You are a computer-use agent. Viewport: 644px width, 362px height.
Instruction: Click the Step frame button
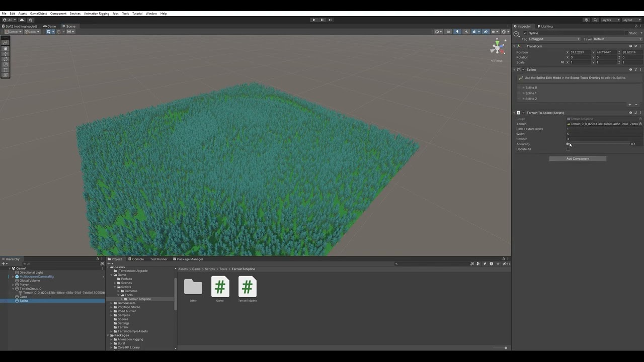330,20
